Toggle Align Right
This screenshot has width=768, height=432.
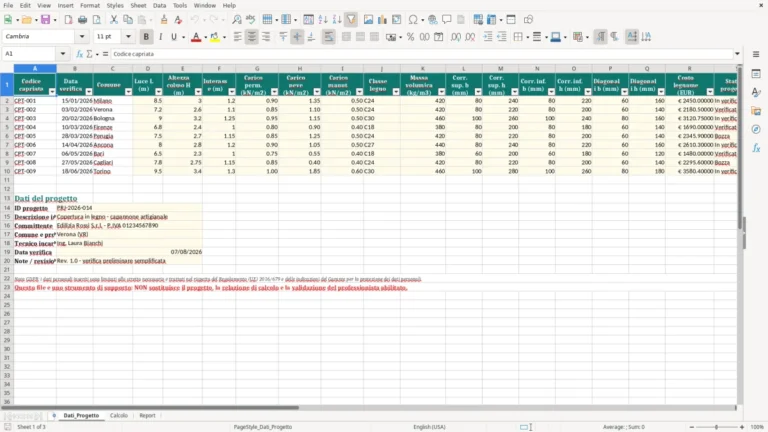(x=266, y=37)
